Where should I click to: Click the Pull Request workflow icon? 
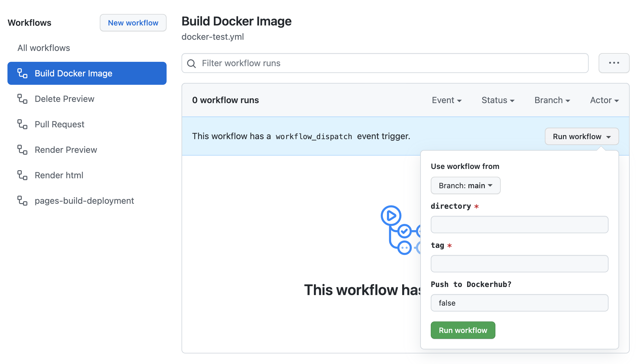22,124
